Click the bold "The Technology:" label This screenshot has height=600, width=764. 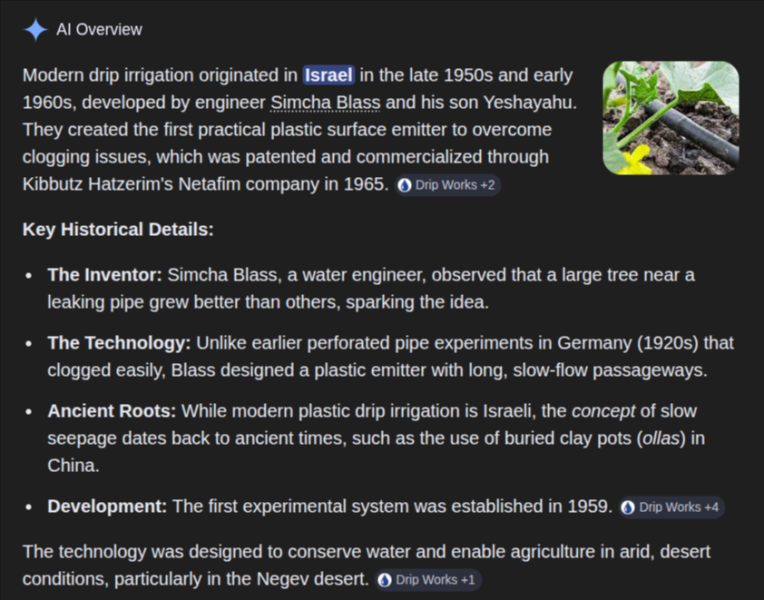click(119, 343)
